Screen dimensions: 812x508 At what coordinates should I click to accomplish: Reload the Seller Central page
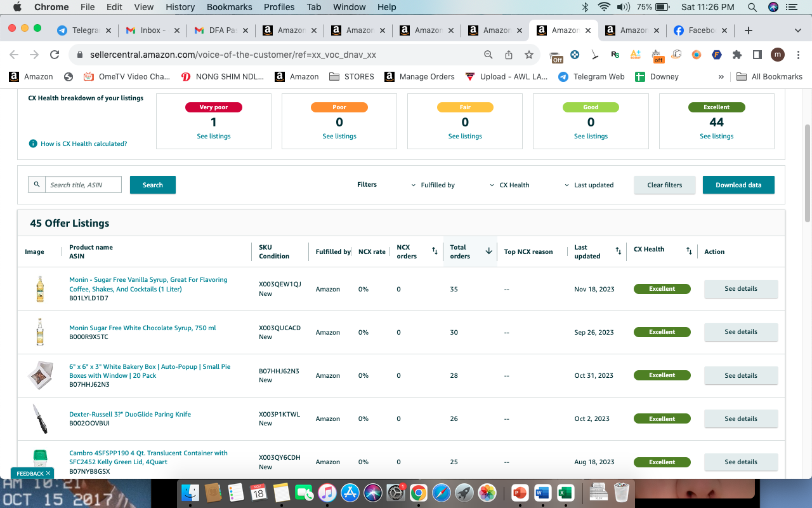pyautogui.click(x=55, y=55)
